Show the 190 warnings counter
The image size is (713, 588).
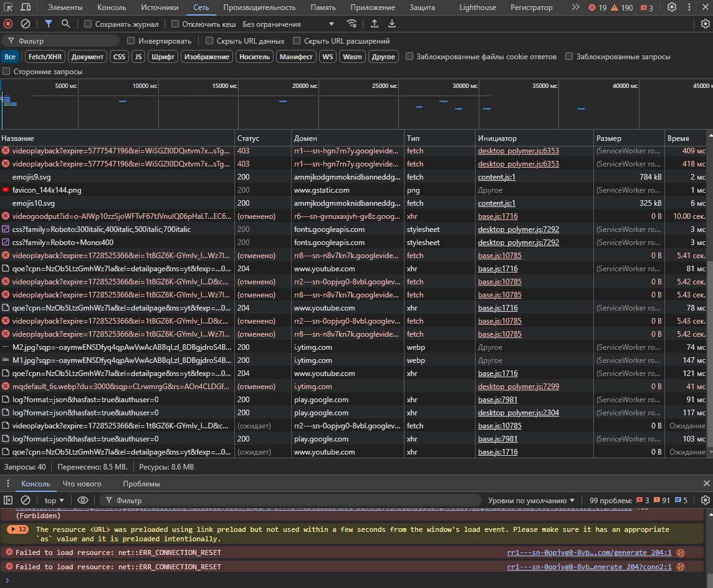click(x=621, y=7)
